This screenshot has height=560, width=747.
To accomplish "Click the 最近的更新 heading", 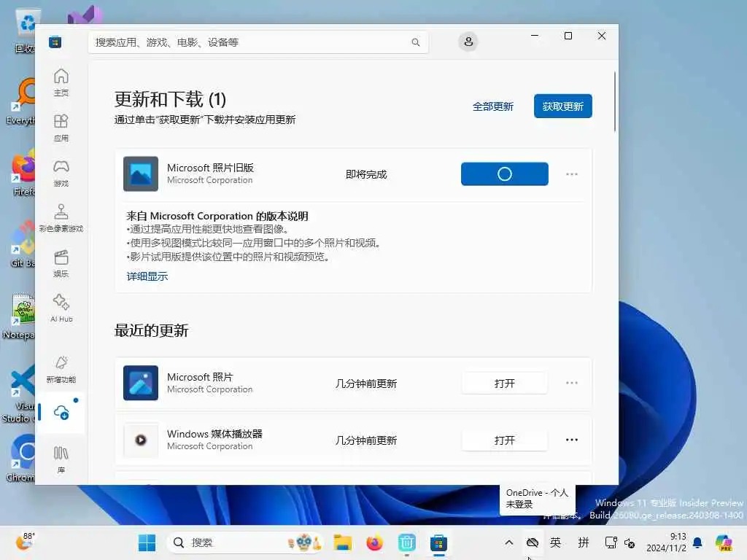I will [x=152, y=330].
